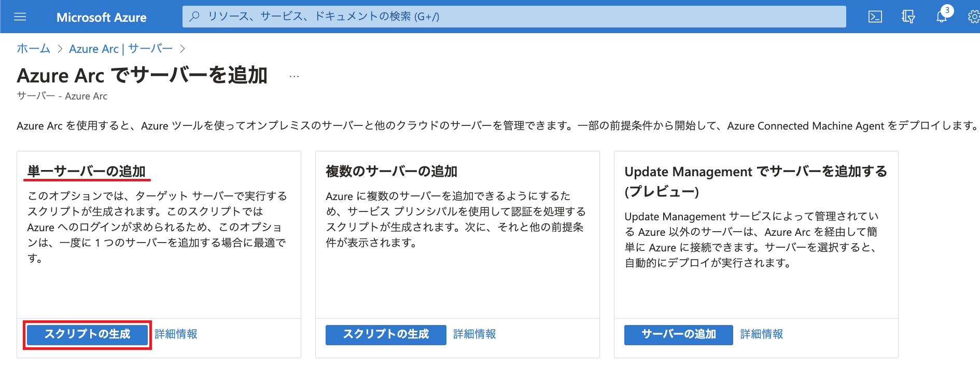Screen dimensions: 980x367
Task: Click the chevron after the ホーム breadcrumb
Action: tap(60, 49)
